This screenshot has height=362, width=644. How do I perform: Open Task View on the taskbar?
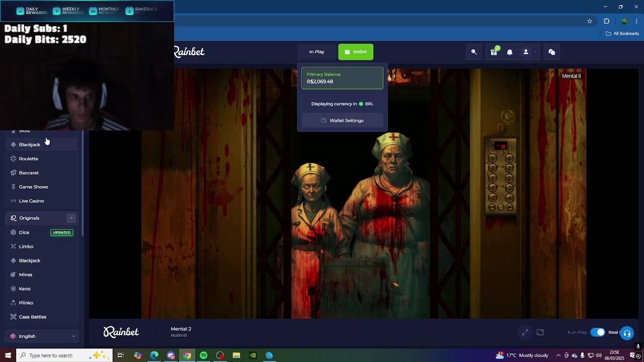pos(121,355)
